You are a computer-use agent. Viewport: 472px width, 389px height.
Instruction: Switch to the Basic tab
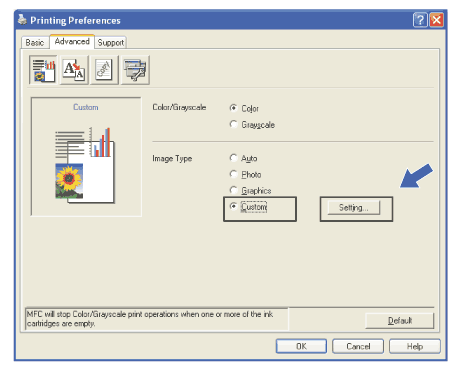pyautogui.click(x=35, y=43)
